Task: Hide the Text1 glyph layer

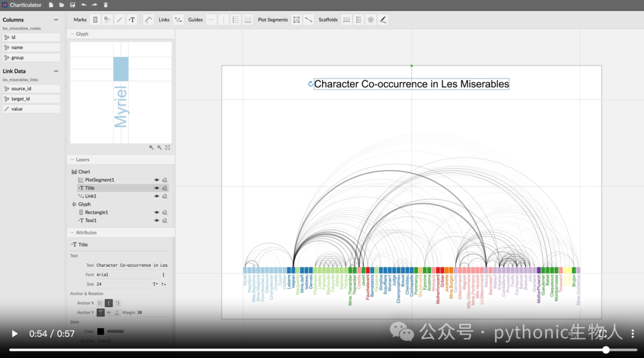Action: [x=156, y=220]
